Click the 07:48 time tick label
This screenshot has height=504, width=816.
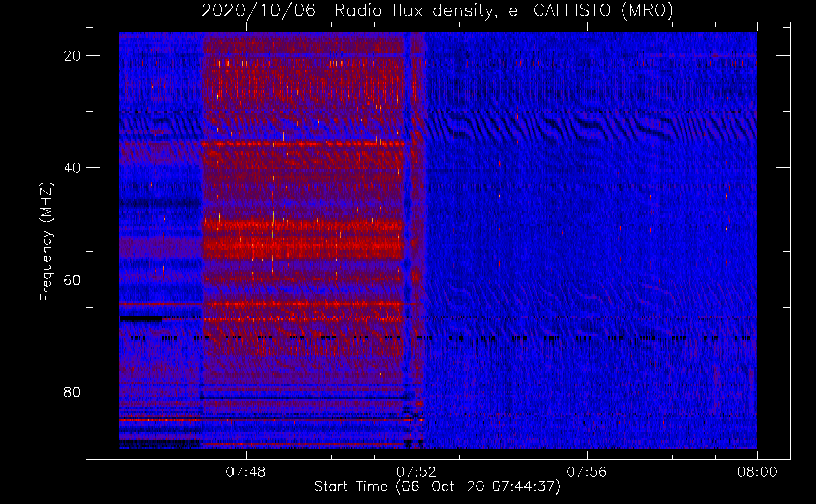[x=246, y=472]
